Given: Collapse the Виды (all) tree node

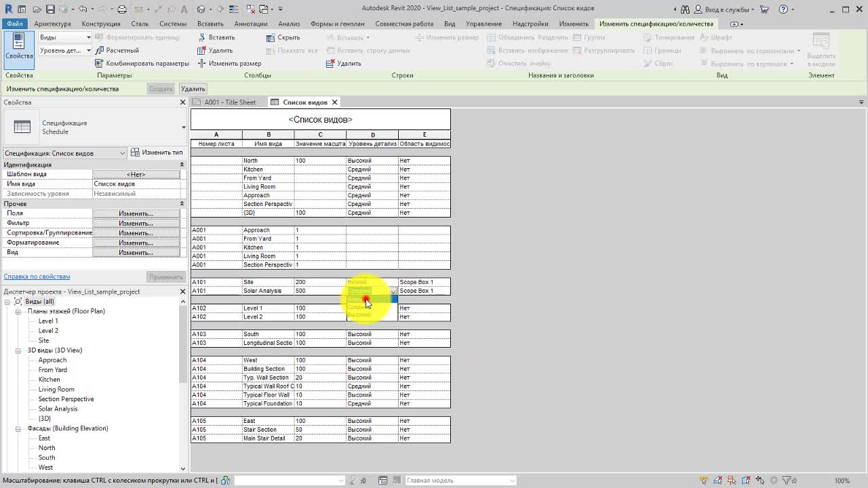Looking at the screenshot, I should (7, 302).
